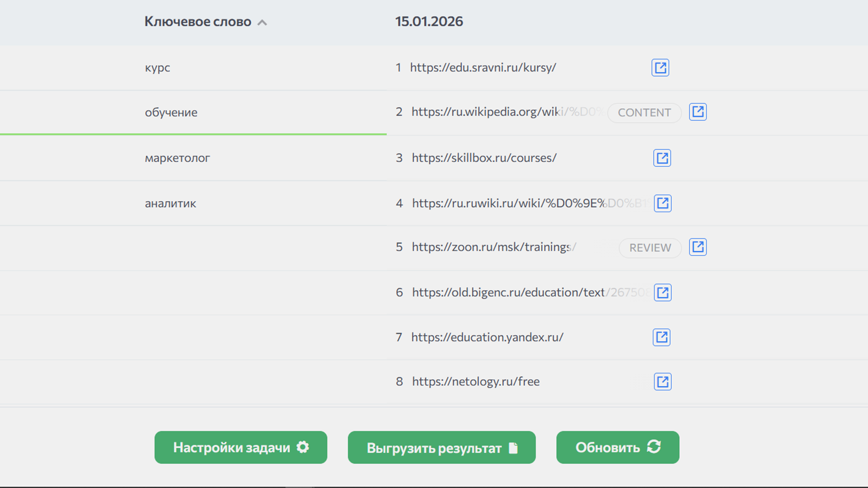The height and width of the screenshot is (488, 868).
Task: Open external link icon for education.yandex.ru result
Action: [x=661, y=337]
